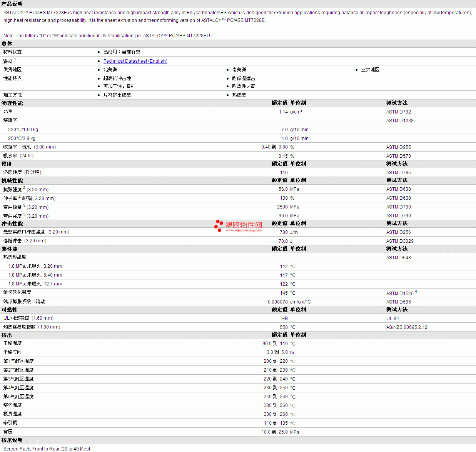Viewport: 476px width, 452px height.
Task: Click the 物理性能 section header
Action: tap(12, 103)
